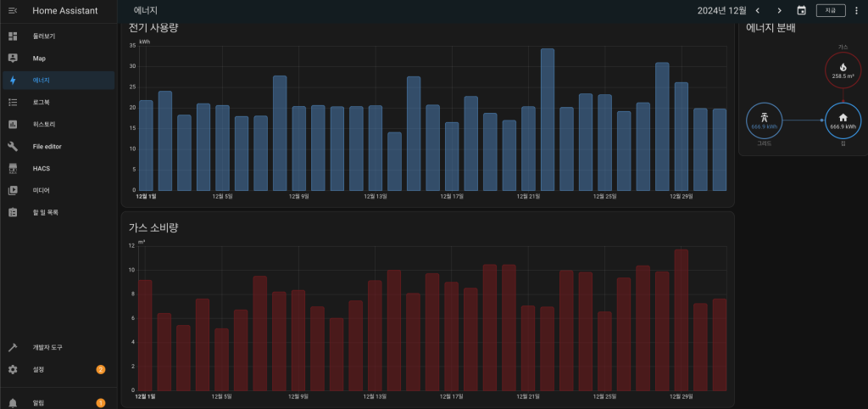Click the tallest red gas bar

coord(682,320)
